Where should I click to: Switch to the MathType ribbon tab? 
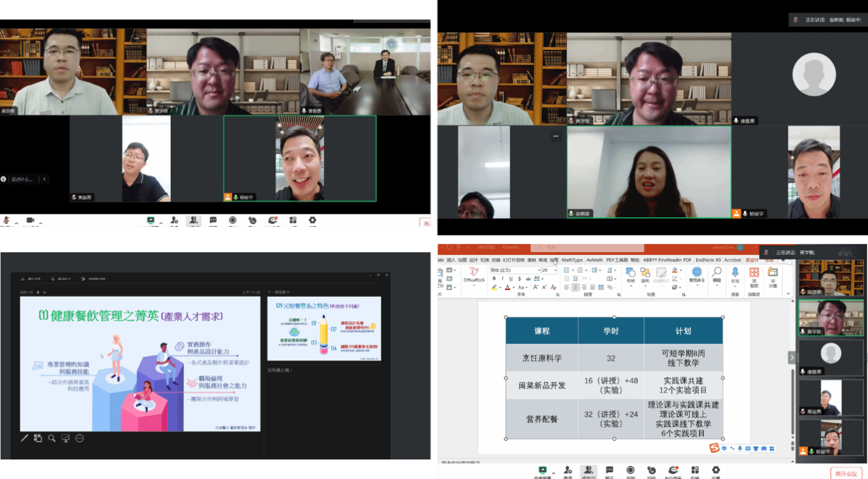coord(572,260)
